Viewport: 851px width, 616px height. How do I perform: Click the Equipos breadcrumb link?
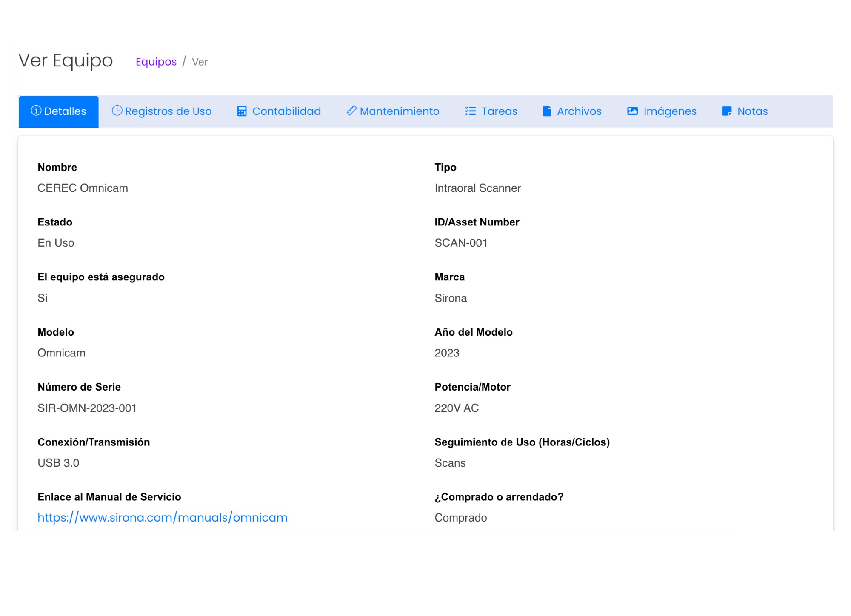(x=156, y=62)
